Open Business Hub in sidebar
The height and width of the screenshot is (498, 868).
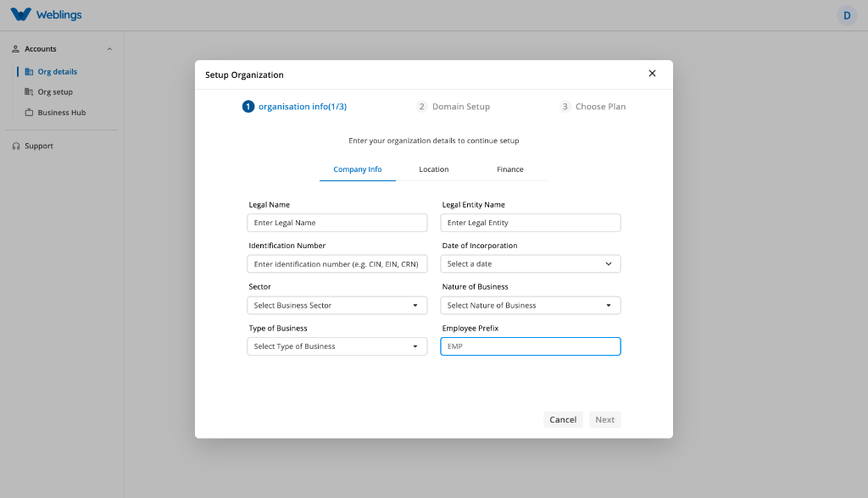pyautogui.click(x=62, y=113)
